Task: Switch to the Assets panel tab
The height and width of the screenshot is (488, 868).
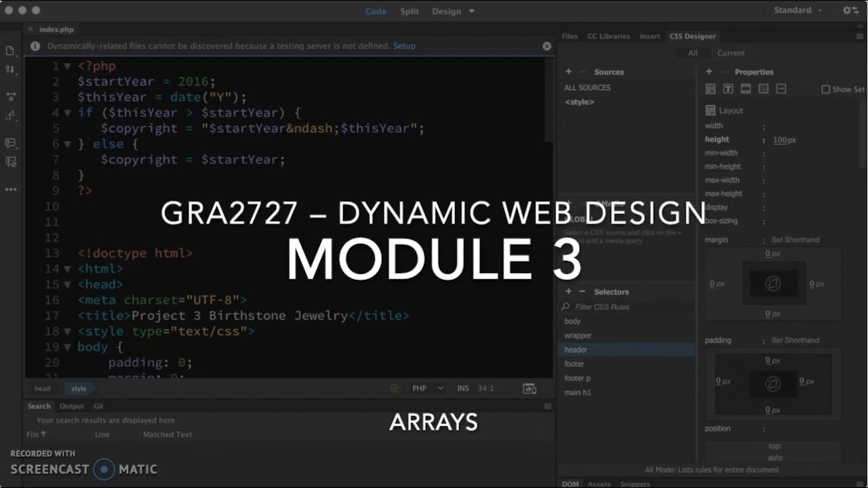Action: [599, 484]
